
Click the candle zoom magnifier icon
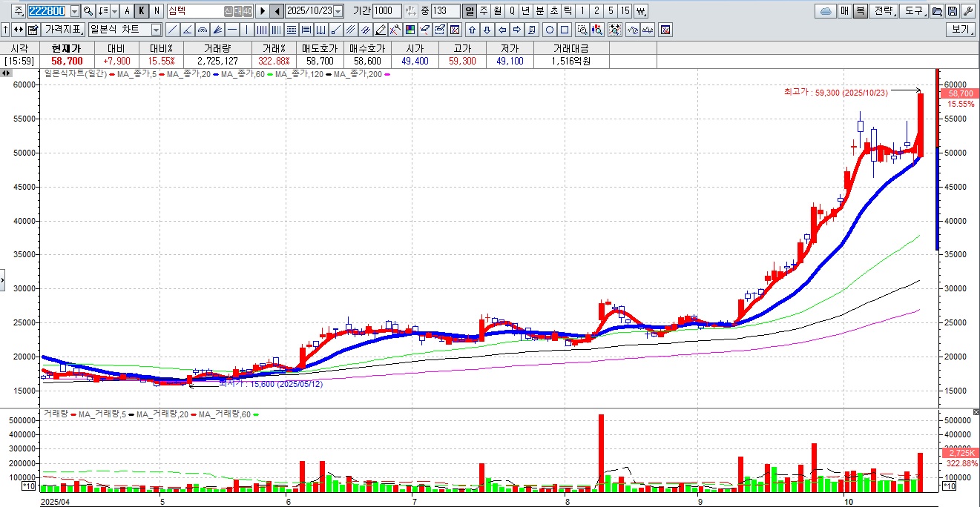pyautogui.click(x=598, y=30)
